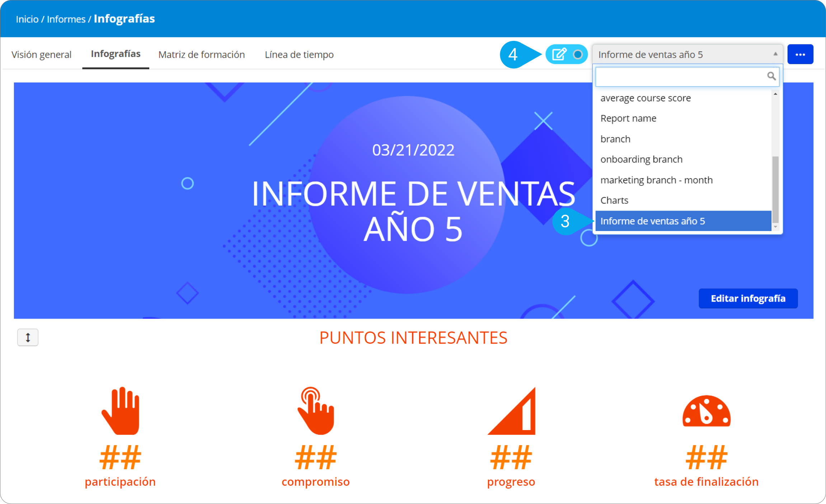This screenshot has width=826, height=504.
Task: Toggle the infographic edit mode switch
Action: [x=567, y=55]
